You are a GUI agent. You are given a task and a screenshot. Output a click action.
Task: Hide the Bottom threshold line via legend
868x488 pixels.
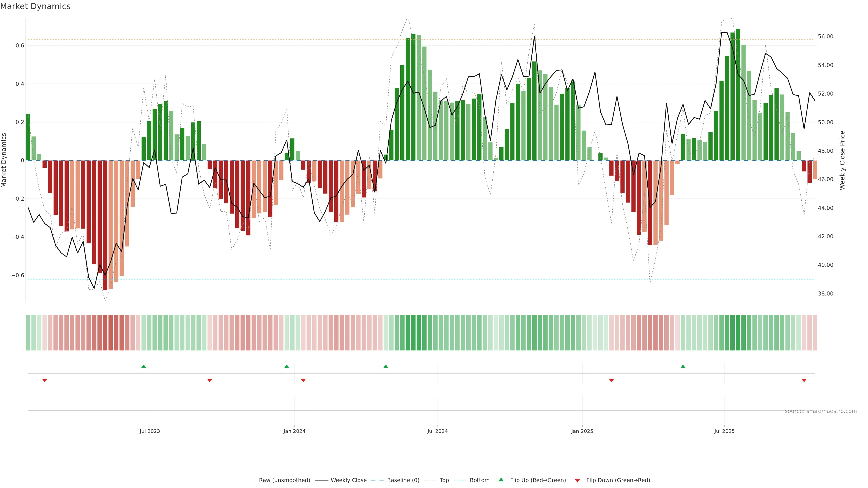point(479,480)
